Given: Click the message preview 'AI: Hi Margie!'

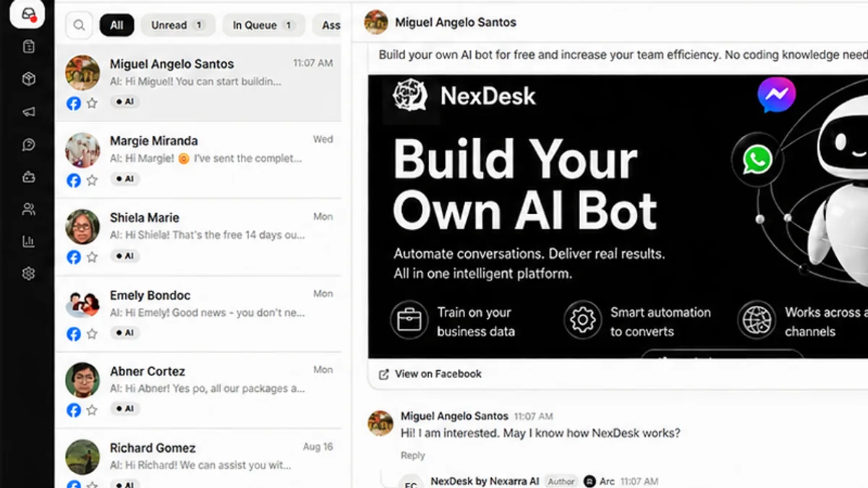Looking at the screenshot, I should (x=206, y=158).
